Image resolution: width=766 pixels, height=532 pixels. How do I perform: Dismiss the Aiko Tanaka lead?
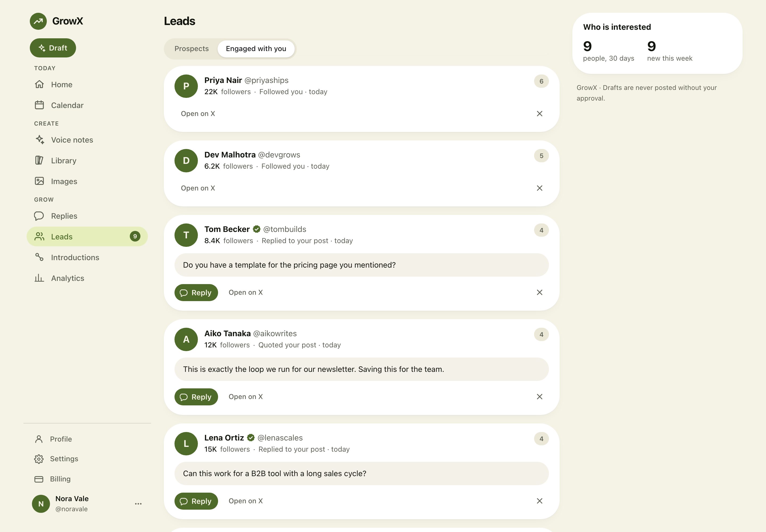coord(540,397)
